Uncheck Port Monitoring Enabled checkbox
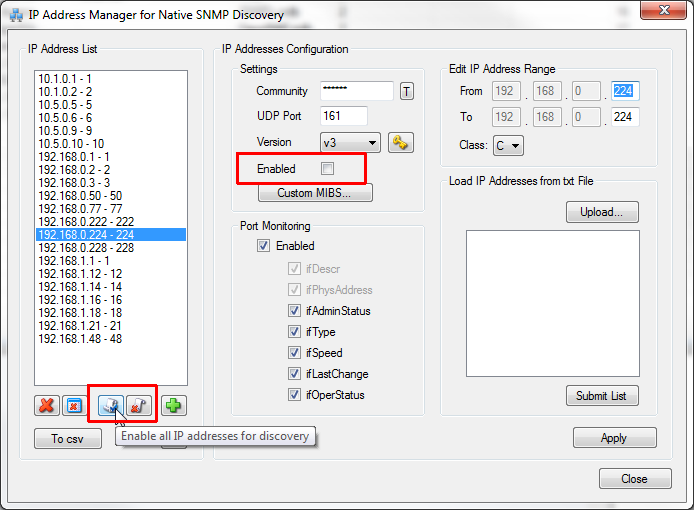694x510 pixels. pyautogui.click(x=264, y=245)
